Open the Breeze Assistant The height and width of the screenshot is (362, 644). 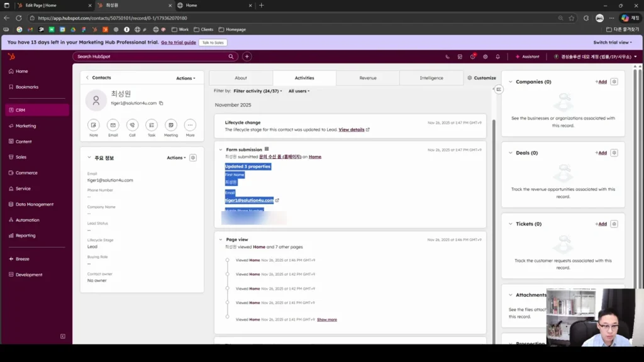(x=528, y=57)
